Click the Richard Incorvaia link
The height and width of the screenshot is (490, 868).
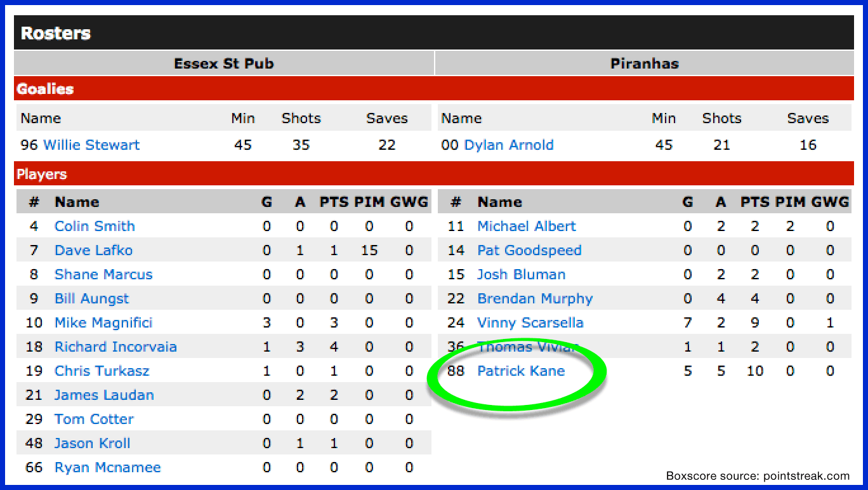pos(115,347)
